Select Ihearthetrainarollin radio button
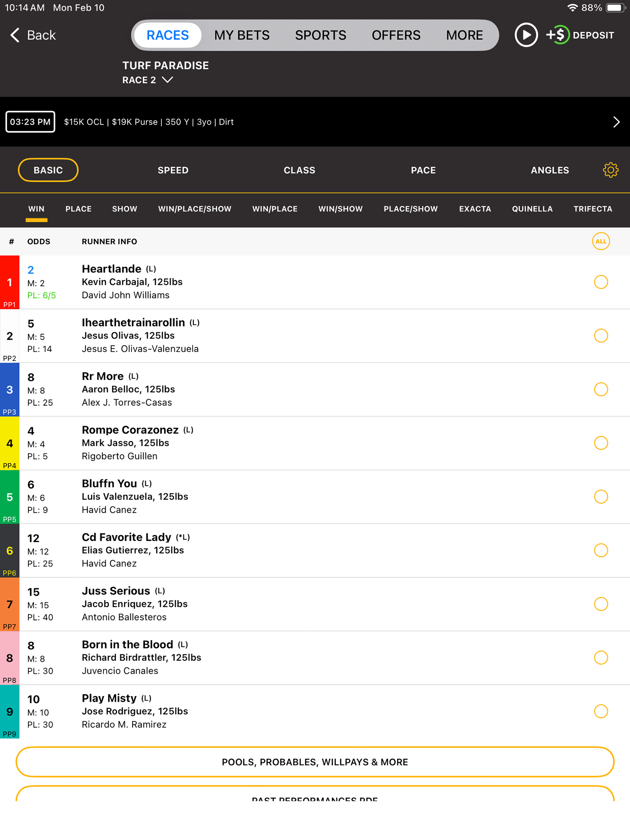630x840 pixels. (601, 335)
